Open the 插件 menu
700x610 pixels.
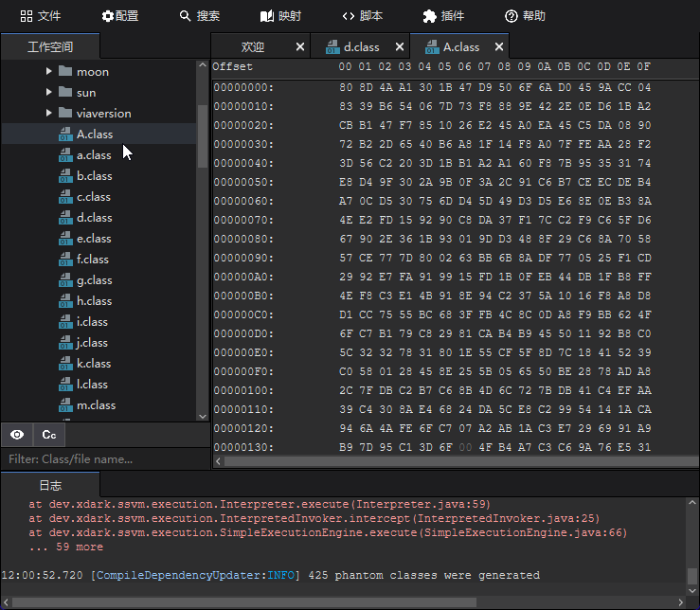(x=443, y=16)
